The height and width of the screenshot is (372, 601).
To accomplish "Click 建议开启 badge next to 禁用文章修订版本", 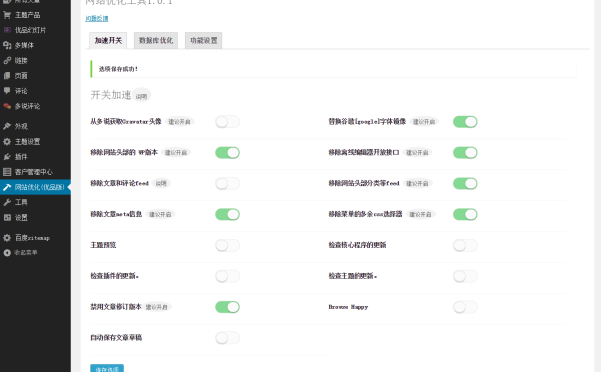I will click(157, 307).
